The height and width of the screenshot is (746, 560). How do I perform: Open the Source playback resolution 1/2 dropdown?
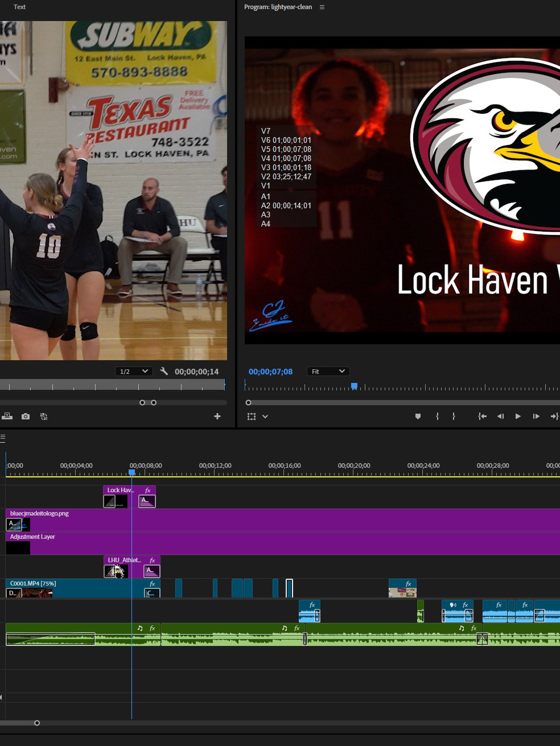tap(134, 372)
